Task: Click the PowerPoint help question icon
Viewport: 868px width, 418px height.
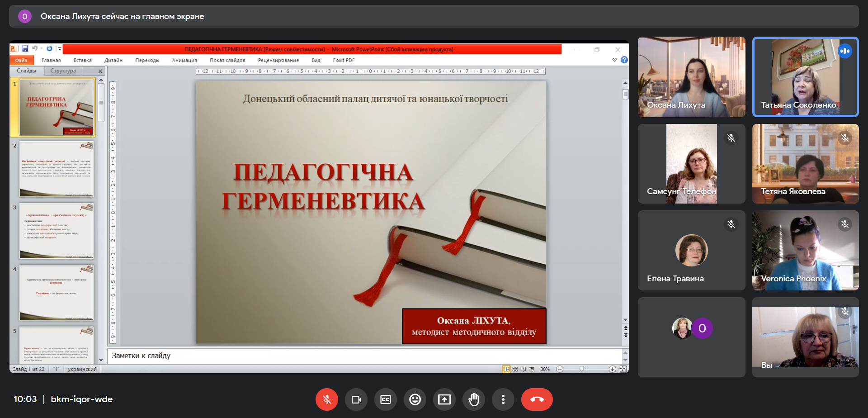Action: [624, 60]
